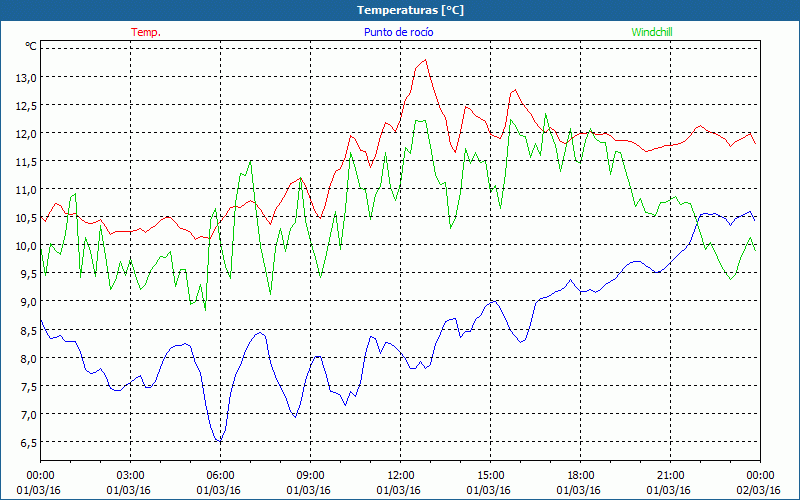This screenshot has height=500, width=800.
Task: Click the 03:00 time axis label
Action: 131,476
